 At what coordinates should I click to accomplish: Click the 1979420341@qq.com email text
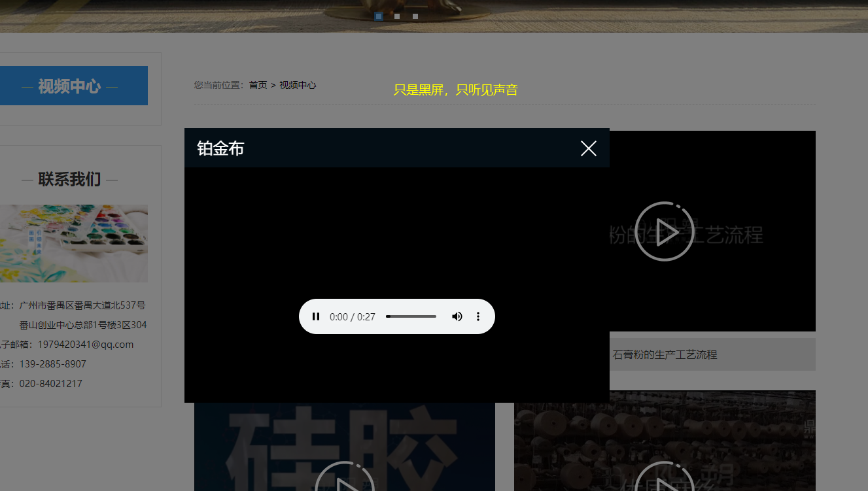click(x=86, y=345)
